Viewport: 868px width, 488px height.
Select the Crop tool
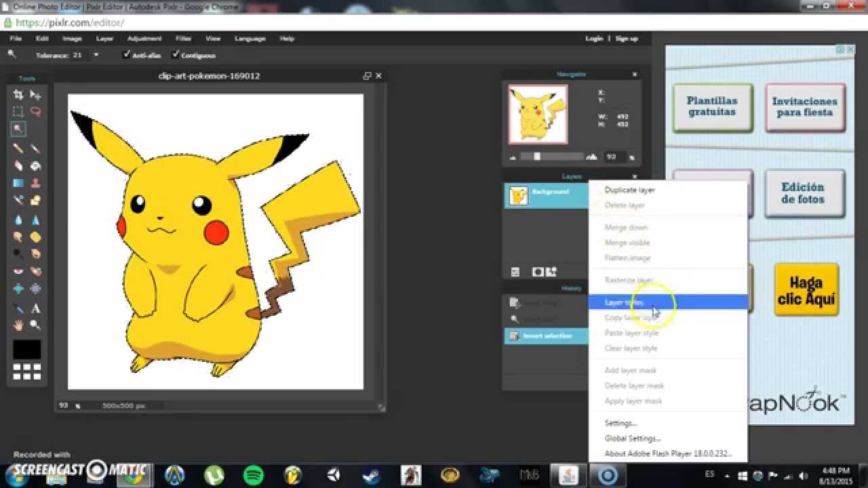(x=18, y=95)
